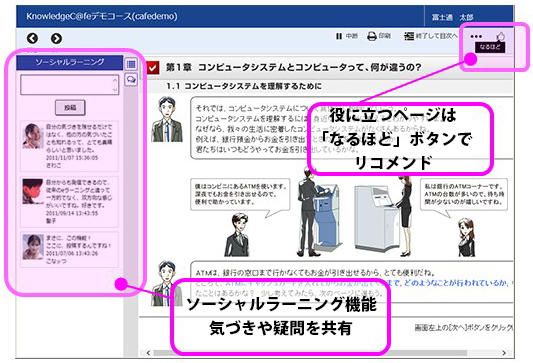Toggle the red chapter checkmark box
Screen dimensions: 533x363
click(x=152, y=68)
